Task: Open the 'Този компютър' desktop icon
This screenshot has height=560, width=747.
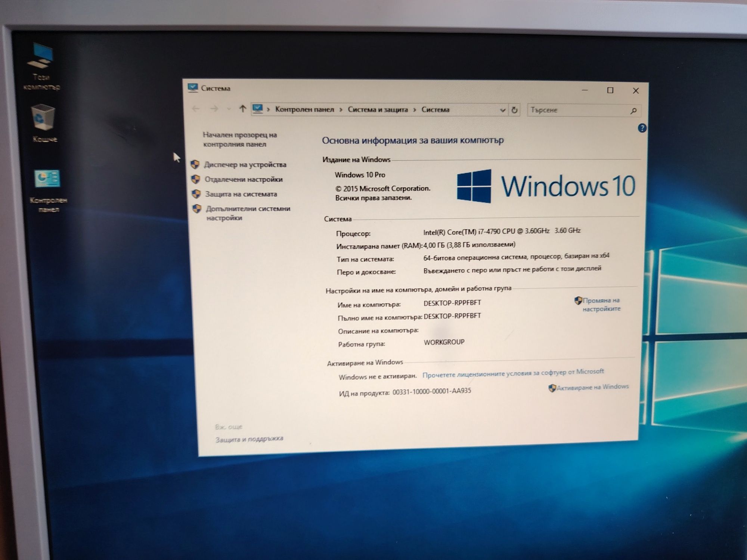Action: tap(41, 66)
